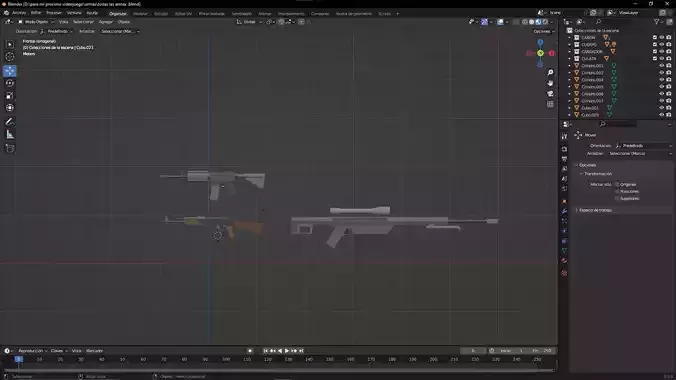Jump to the timeline end button

(301, 351)
